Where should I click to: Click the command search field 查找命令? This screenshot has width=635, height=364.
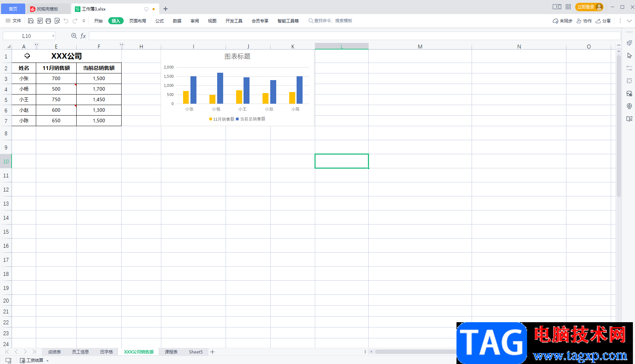[330, 21]
